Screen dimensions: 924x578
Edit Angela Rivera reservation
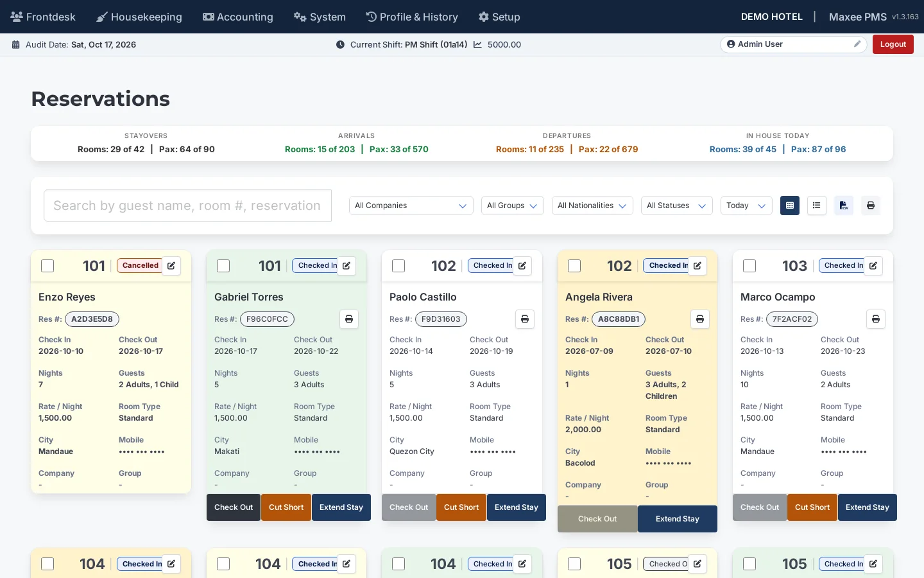coord(697,266)
